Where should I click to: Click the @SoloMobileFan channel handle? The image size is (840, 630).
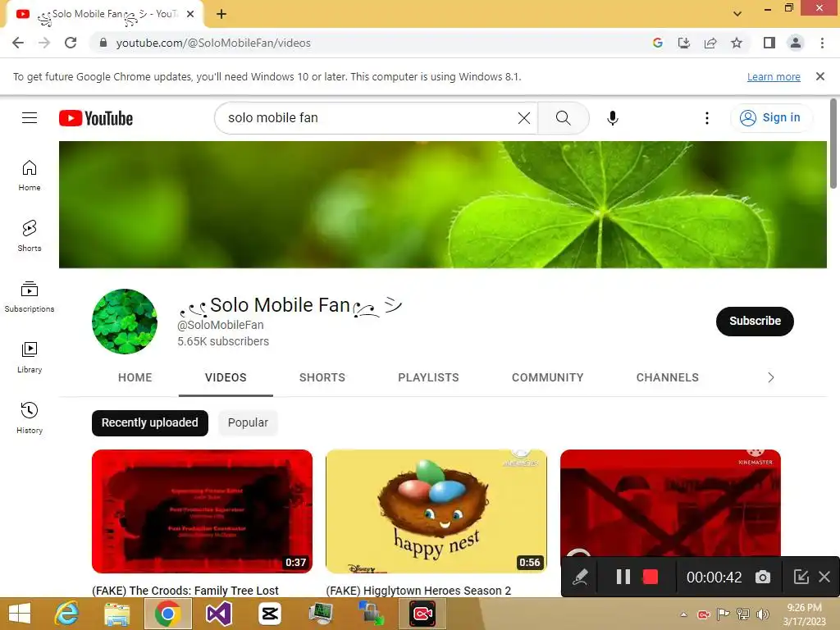coord(220,325)
